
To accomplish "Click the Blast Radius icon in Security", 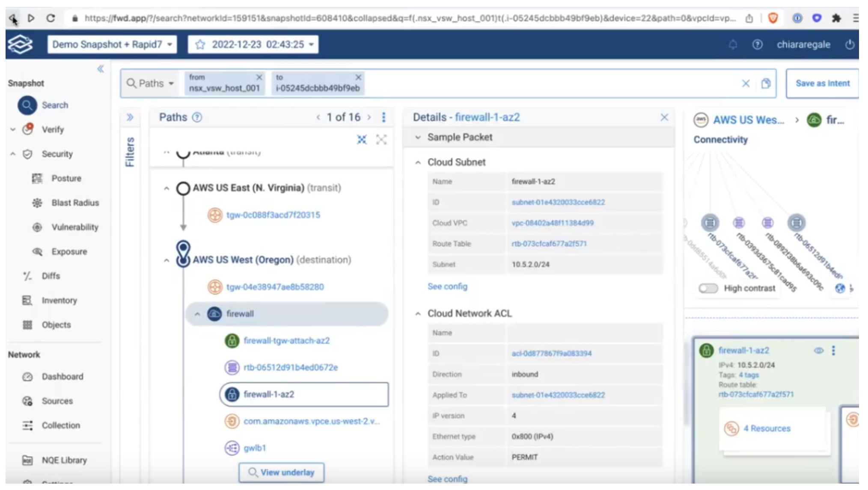I will pos(37,203).
